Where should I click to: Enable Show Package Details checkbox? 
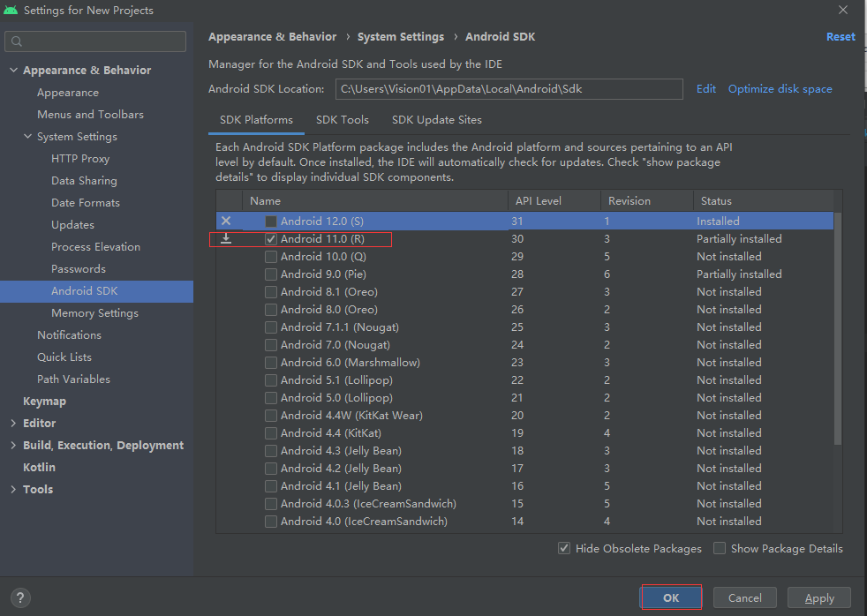click(720, 549)
